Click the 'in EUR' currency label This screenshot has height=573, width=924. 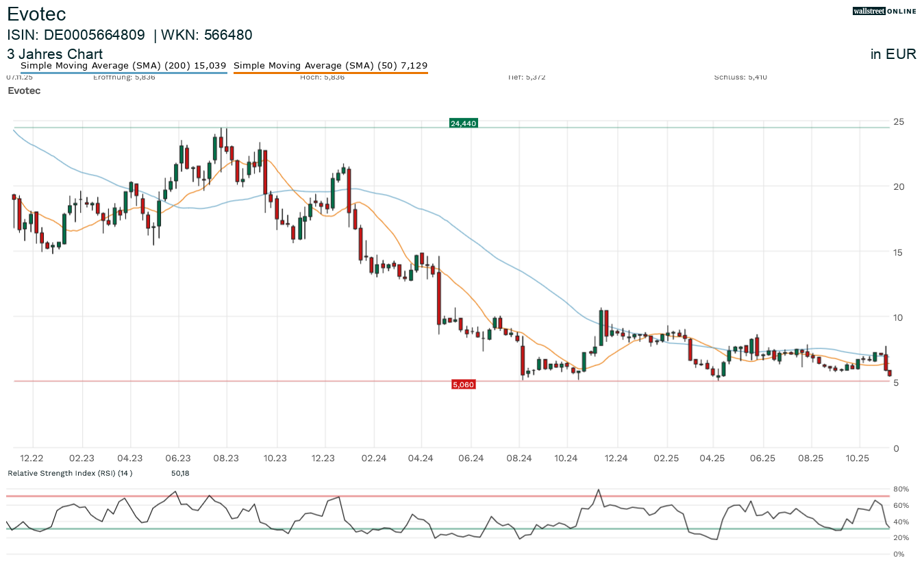point(893,54)
